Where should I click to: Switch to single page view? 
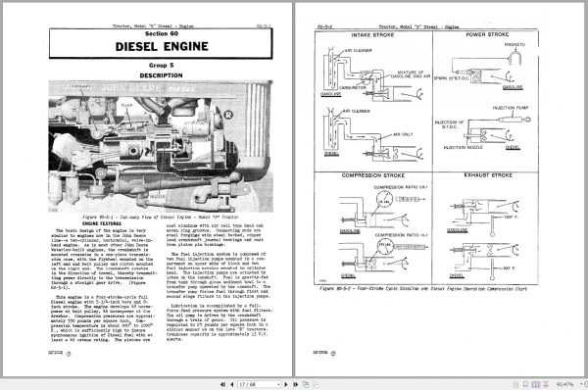coord(515,384)
